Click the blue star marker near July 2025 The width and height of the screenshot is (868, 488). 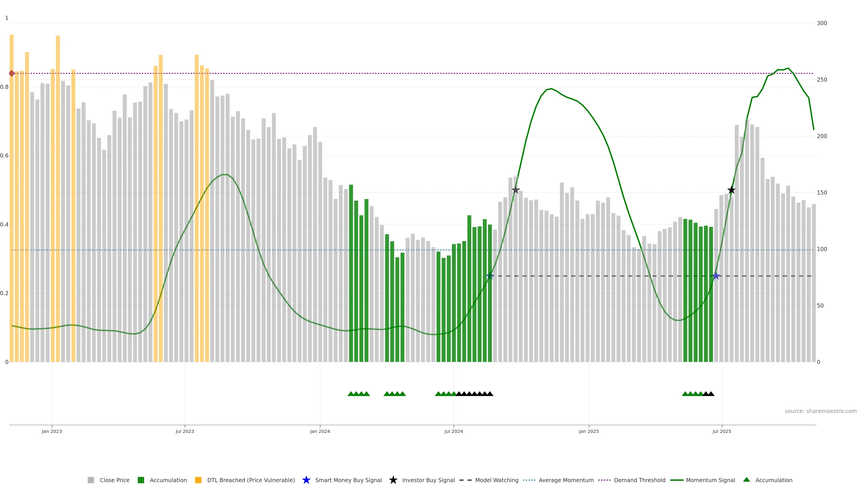(x=716, y=276)
